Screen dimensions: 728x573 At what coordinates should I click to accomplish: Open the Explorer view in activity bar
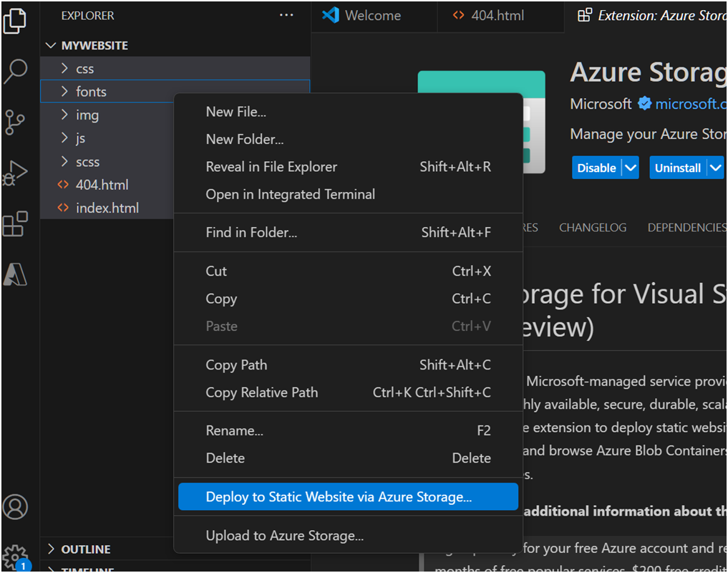(x=15, y=21)
